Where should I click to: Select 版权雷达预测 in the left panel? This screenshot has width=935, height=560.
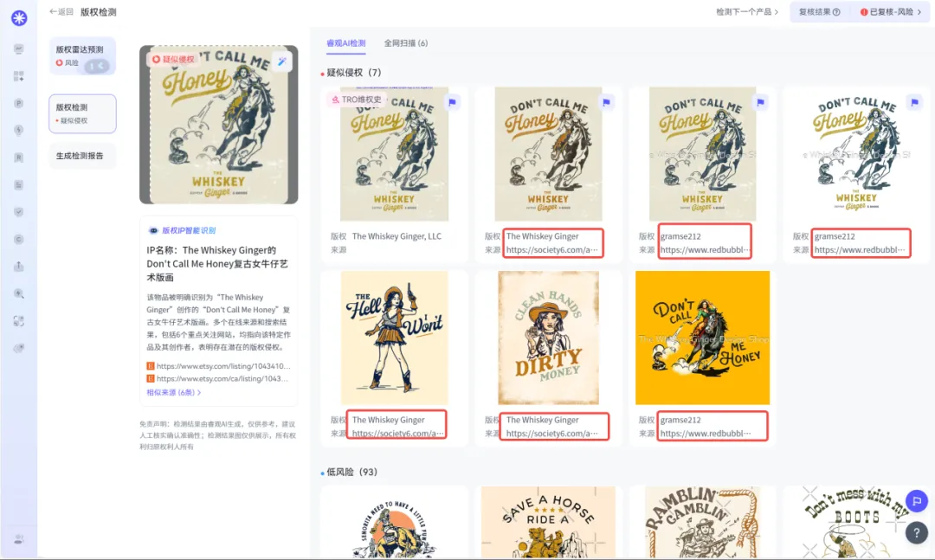point(82,56)
